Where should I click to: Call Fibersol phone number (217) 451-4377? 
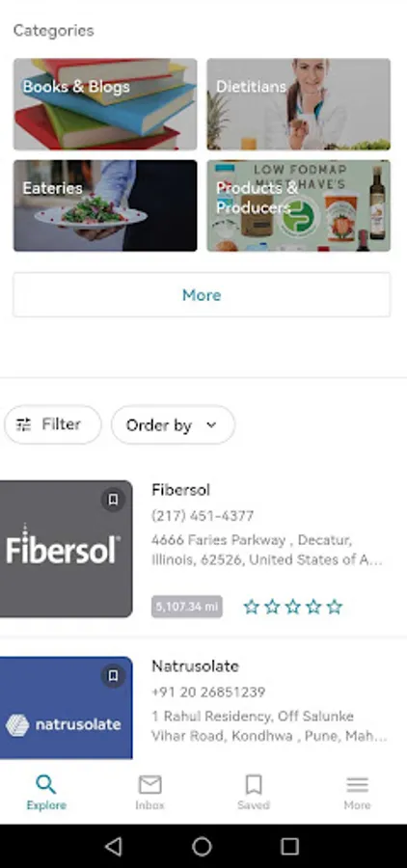(203, 516)
